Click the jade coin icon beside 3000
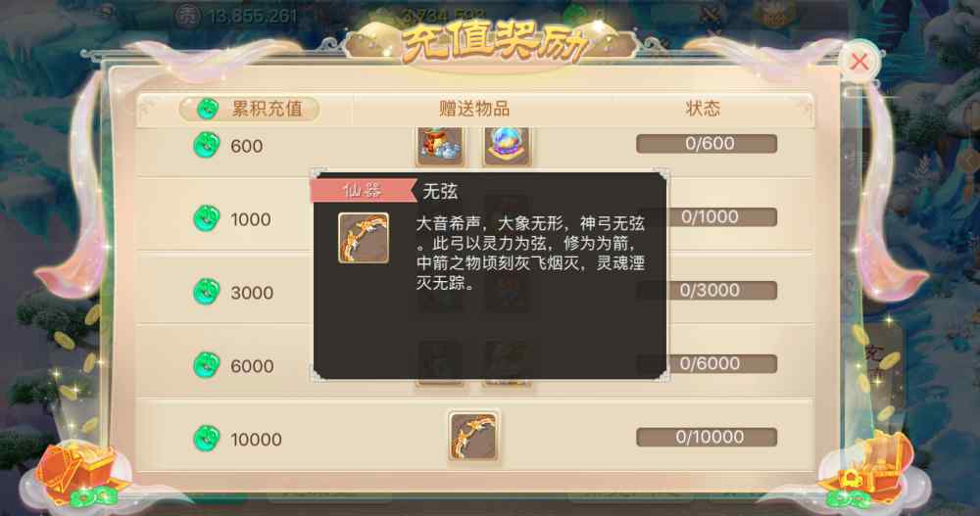 pos(207,292)
